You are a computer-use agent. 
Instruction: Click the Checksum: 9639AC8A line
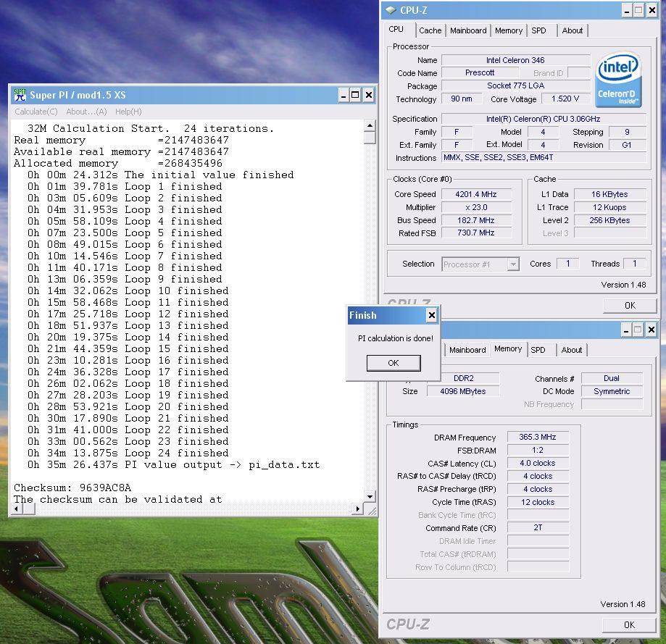click(72, 488)
